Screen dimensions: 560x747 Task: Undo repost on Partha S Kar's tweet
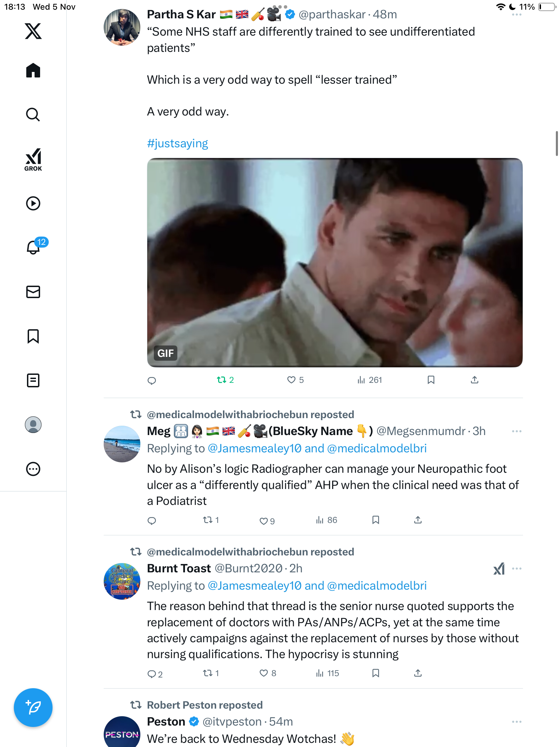pyautogui.click(x=225, y=380)
